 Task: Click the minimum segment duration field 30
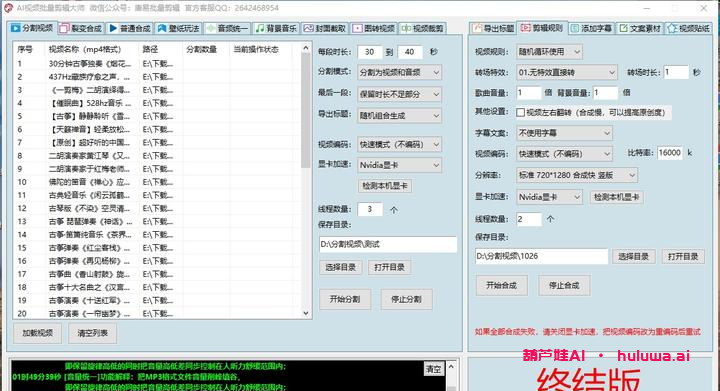point(370,52)
